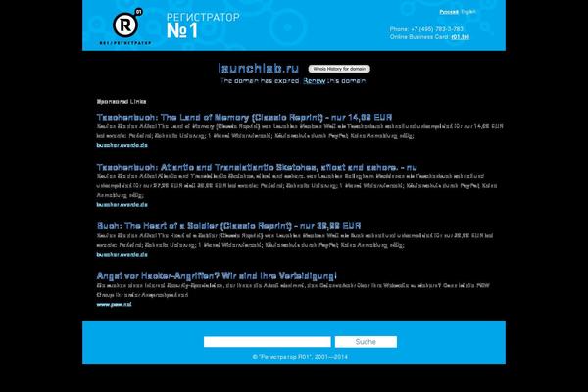588x392 pixels.
Task: Click the launchlab.ru domain heading
Action: pyautogui.click(x=259, y=69)
